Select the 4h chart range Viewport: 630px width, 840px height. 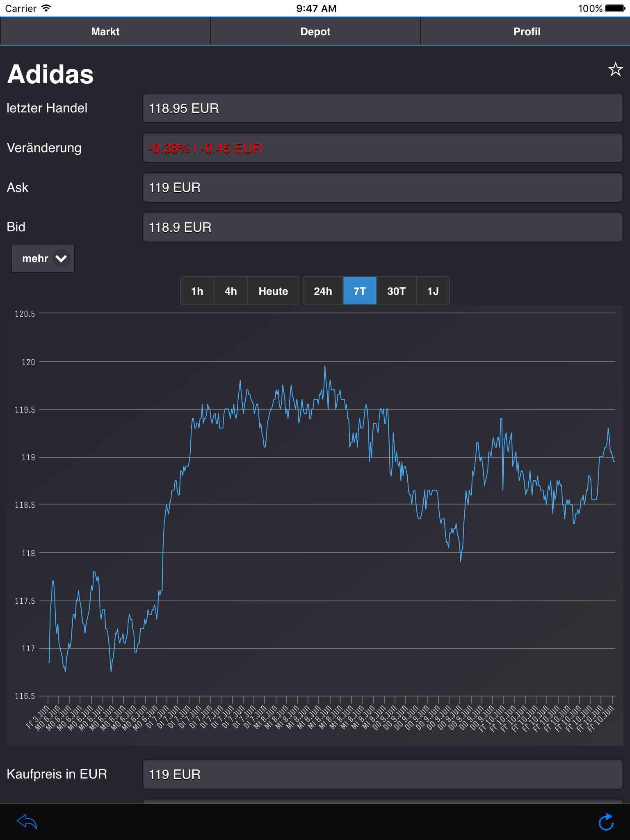click(231, 291)
